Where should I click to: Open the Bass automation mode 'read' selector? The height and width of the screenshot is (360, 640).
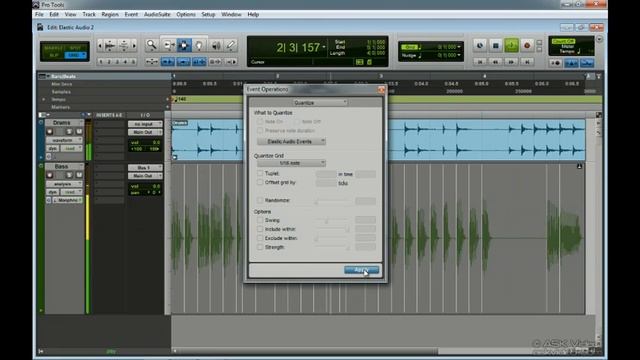(71, 192)
